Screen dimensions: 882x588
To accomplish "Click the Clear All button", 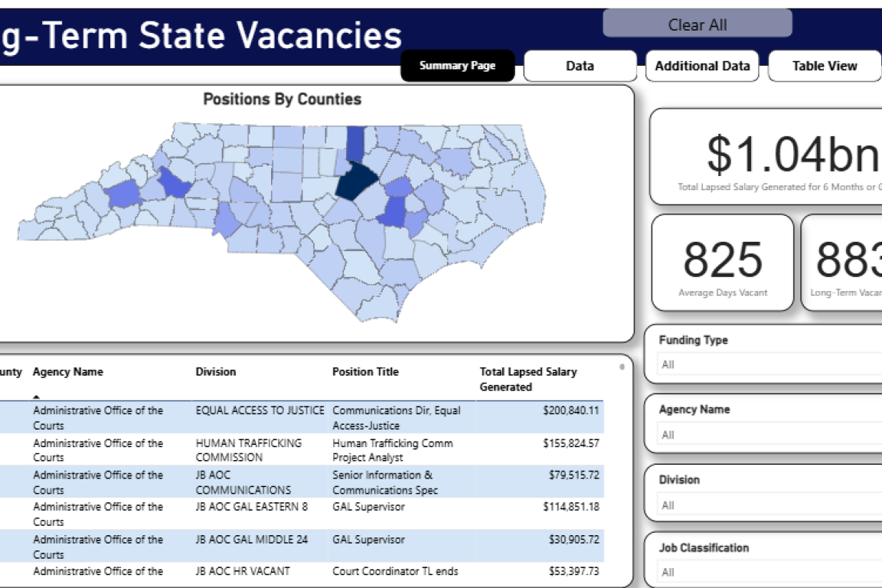I will pyautogui.click(x=697, y=24).
